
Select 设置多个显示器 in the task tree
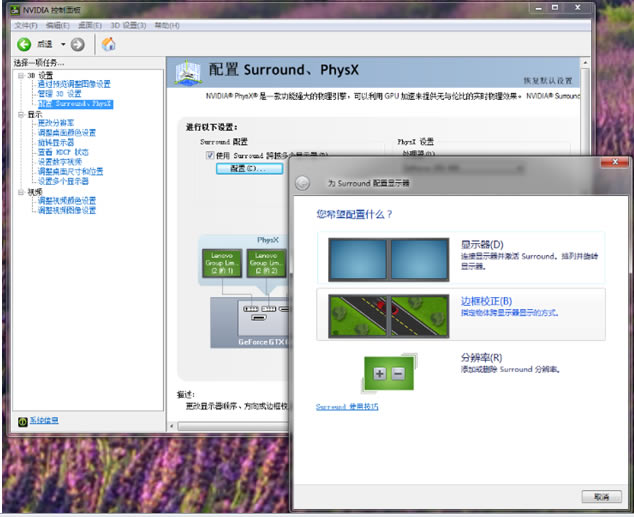(x=63, y=181)
